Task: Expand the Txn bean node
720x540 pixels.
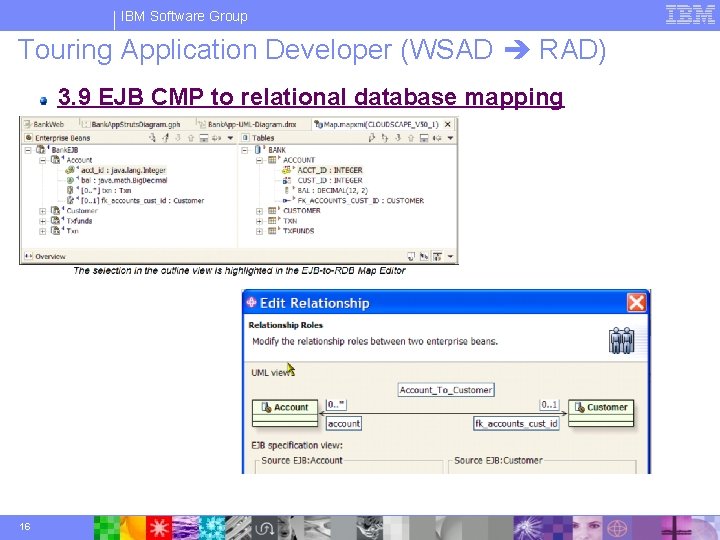Action: point(42,231)
